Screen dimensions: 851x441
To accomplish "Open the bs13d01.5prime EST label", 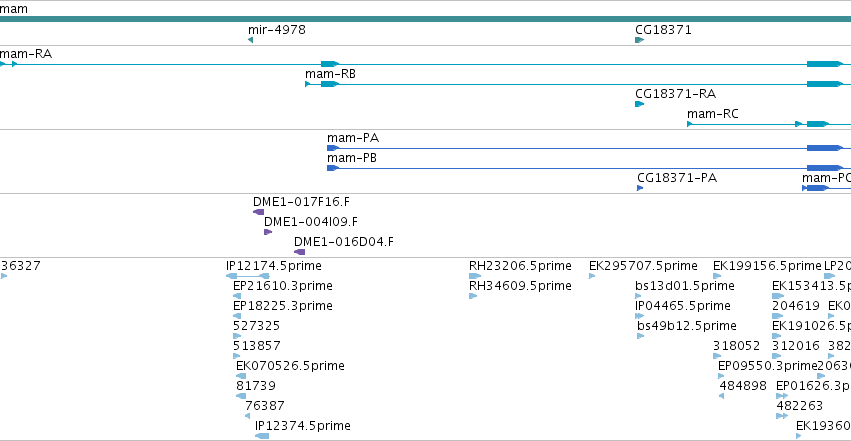I will pyautogui.click(x=685, y=286).
